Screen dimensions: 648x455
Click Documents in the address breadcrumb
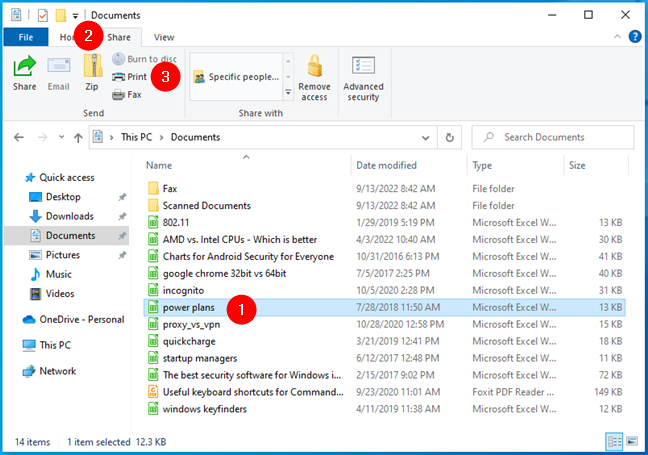[195, 137]
